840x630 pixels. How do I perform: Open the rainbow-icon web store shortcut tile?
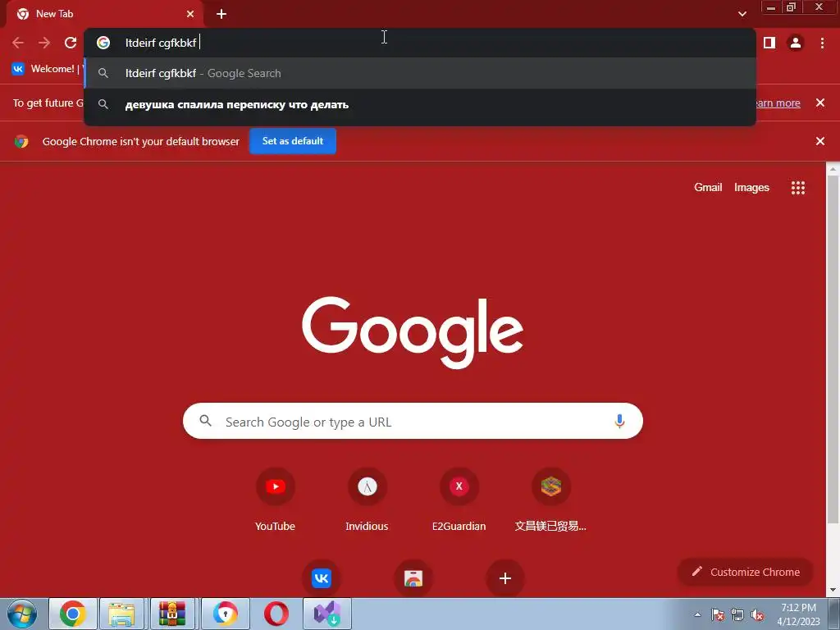(413, 578)
